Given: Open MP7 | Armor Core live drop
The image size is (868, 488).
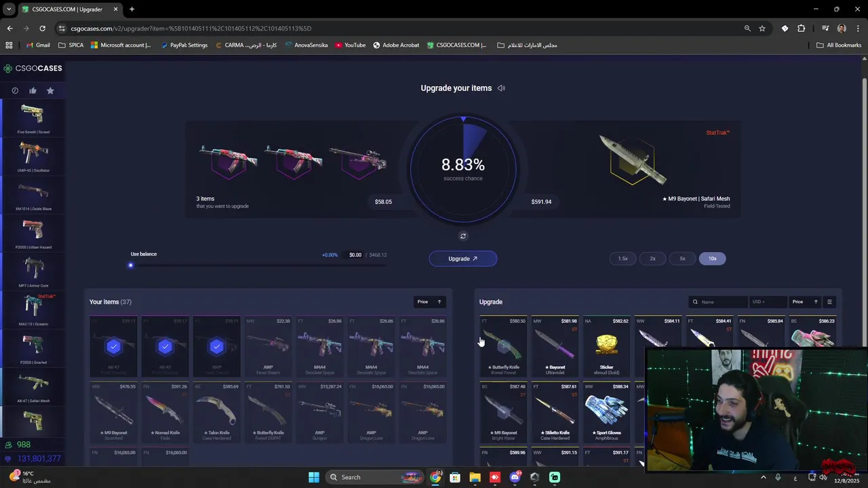Looking at the screenshot, I should [x=33, y=272].
